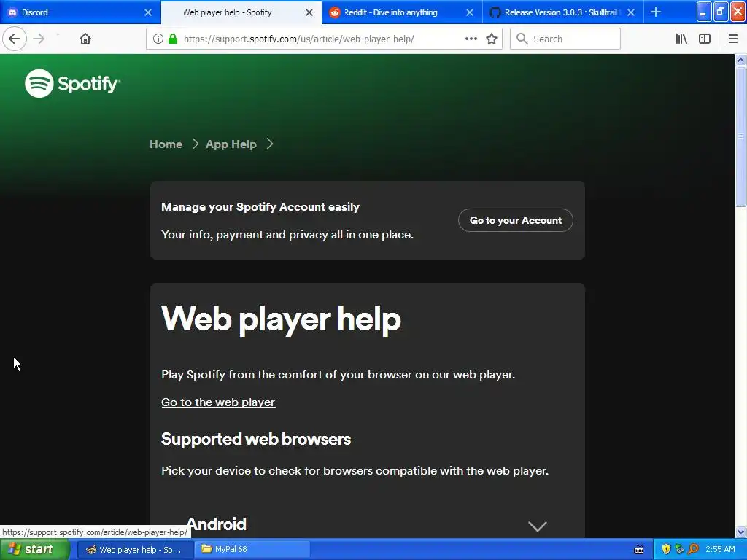Click the Supported web browsers heading

pyautogui.click(x=256, y=439)
